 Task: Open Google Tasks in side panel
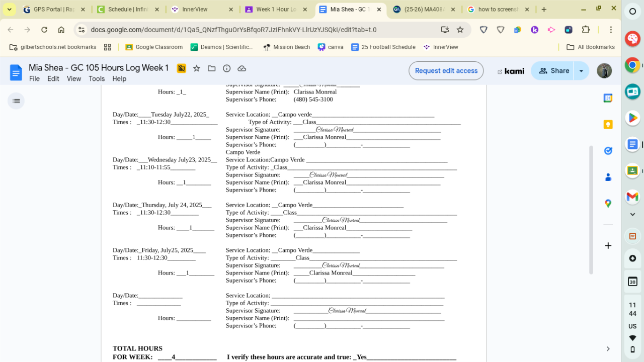click(x=608, y=151)
